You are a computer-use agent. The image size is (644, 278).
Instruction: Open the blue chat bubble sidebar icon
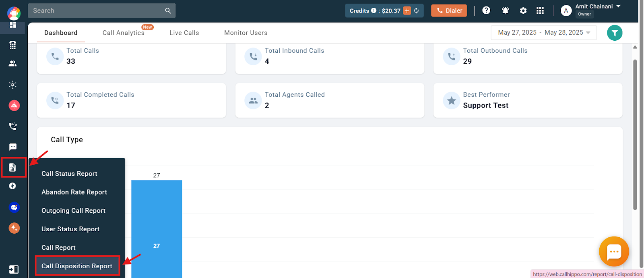click(x=14, y=207)
